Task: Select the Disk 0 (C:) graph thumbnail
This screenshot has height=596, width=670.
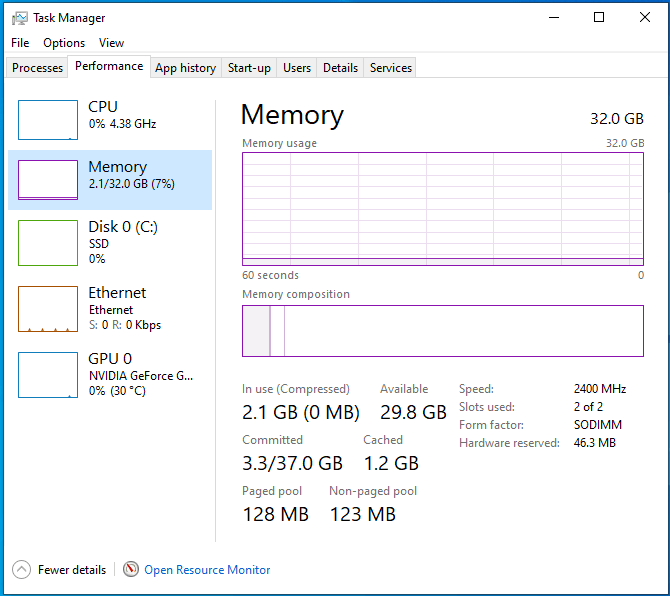Action: pyautogui.click(x=48, y=243)
